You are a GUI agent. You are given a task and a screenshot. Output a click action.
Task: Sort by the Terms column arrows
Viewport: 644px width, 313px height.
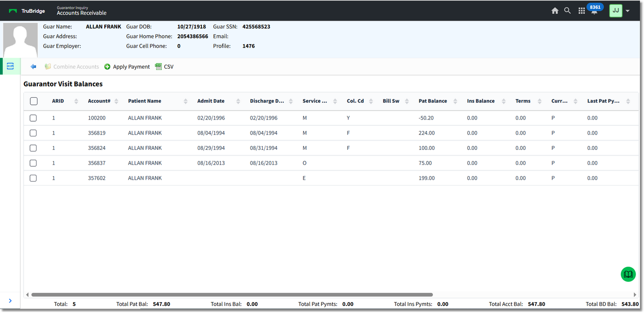tap(540, 101)
